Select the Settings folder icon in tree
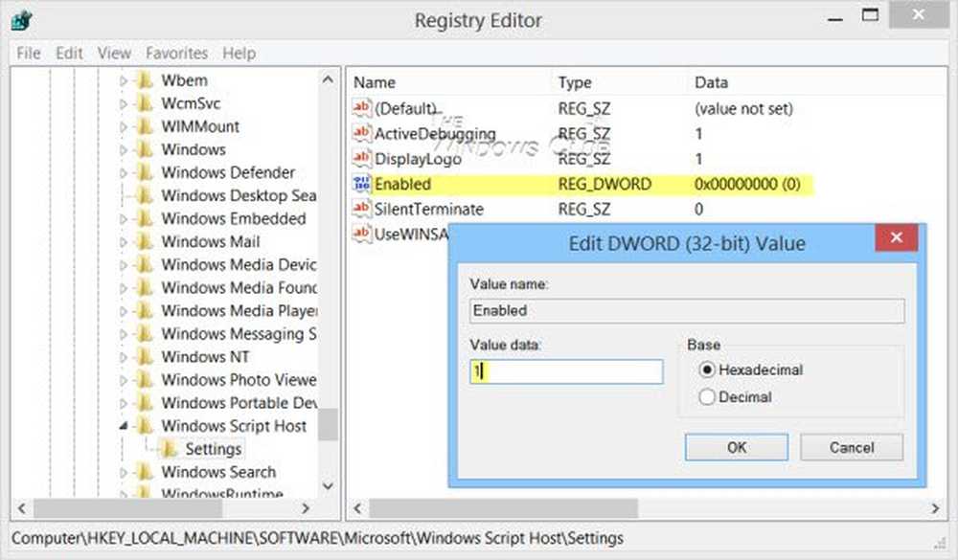The height and width of the screenshot is (560, 958). point(169,449)
